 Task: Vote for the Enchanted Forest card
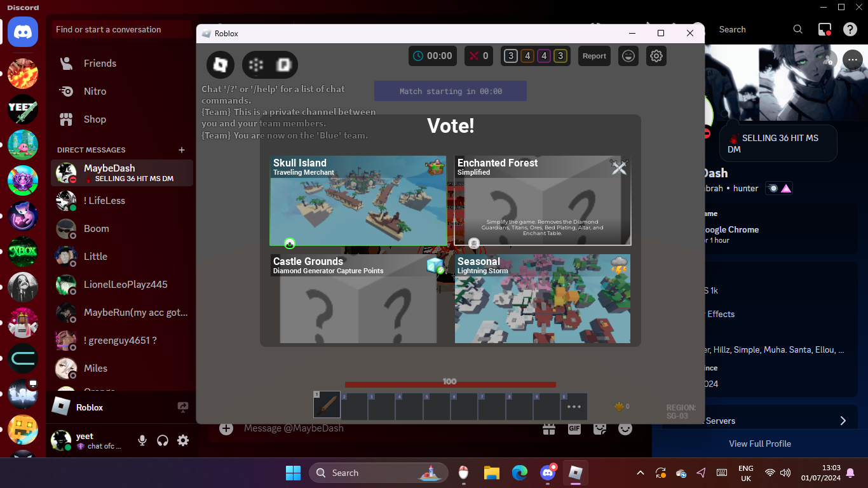click(543, 201)
